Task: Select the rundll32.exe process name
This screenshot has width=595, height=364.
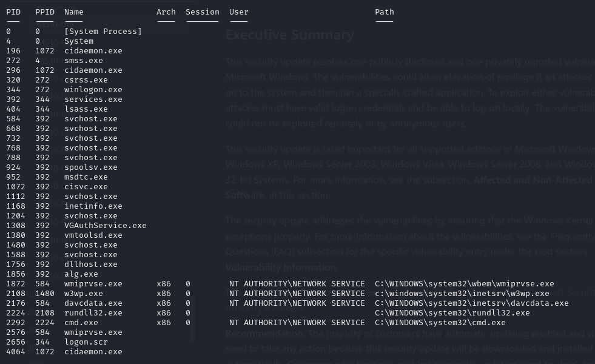Action: tap(93, 313)
